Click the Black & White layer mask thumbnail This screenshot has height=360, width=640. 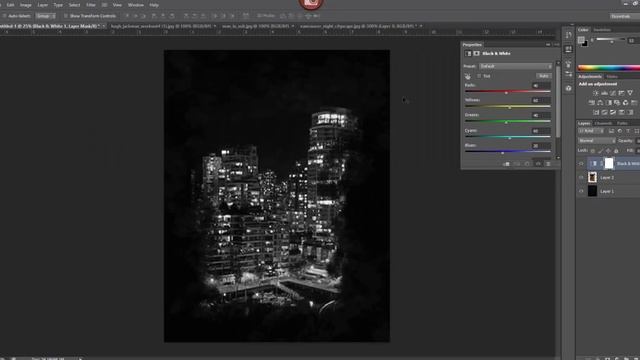click(x=609, y=163)
